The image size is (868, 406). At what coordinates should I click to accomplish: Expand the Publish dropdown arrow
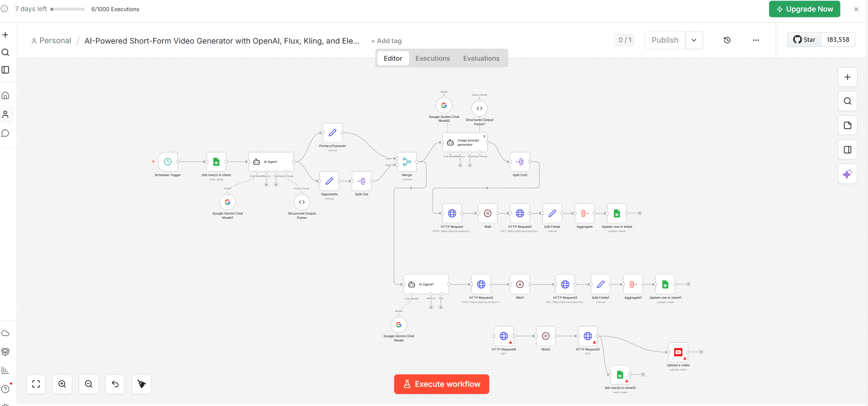(694, 40)
